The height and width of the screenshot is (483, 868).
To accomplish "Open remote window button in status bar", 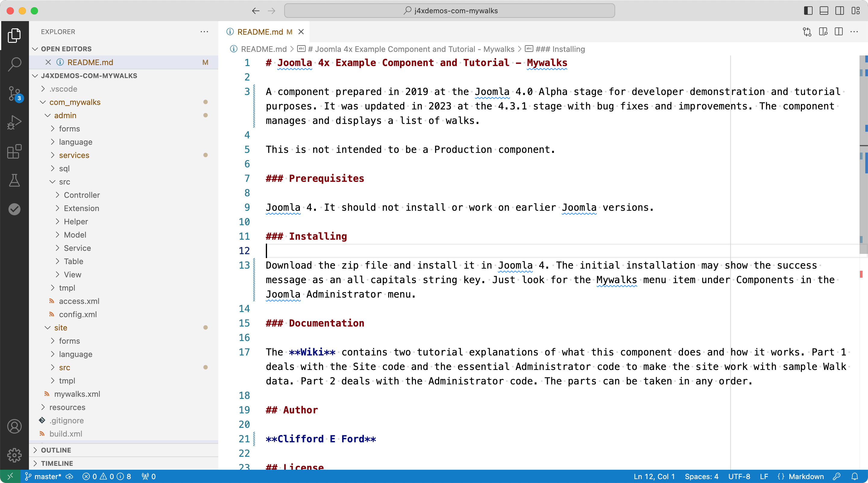I will [10, 476].
